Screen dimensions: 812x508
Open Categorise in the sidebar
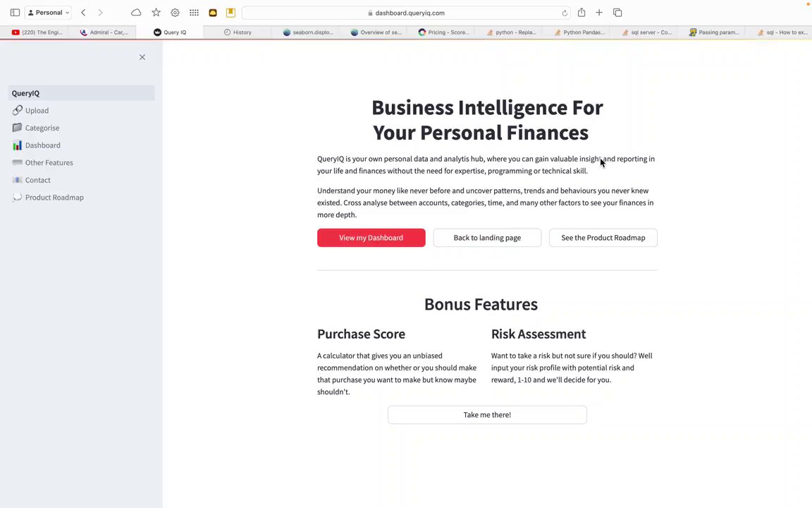[81, 128]
